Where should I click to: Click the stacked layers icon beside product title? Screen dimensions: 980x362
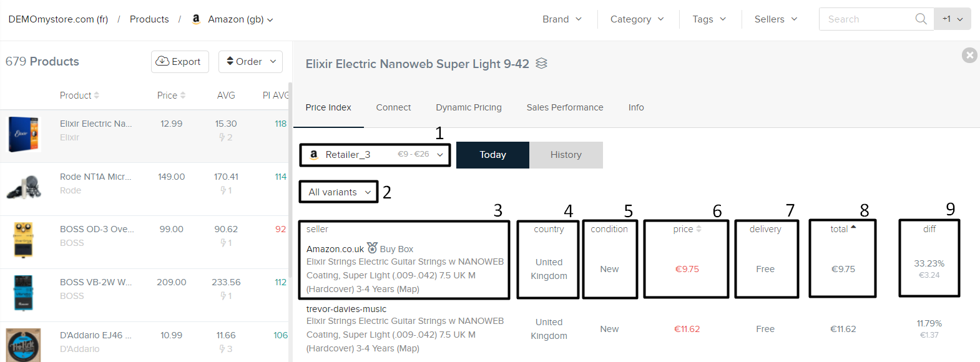click(541, 63)
